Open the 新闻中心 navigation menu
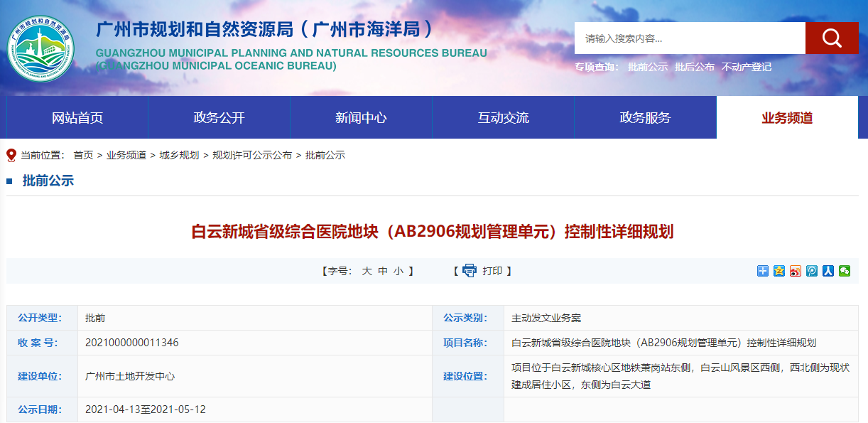 click(x=361, y=118)
